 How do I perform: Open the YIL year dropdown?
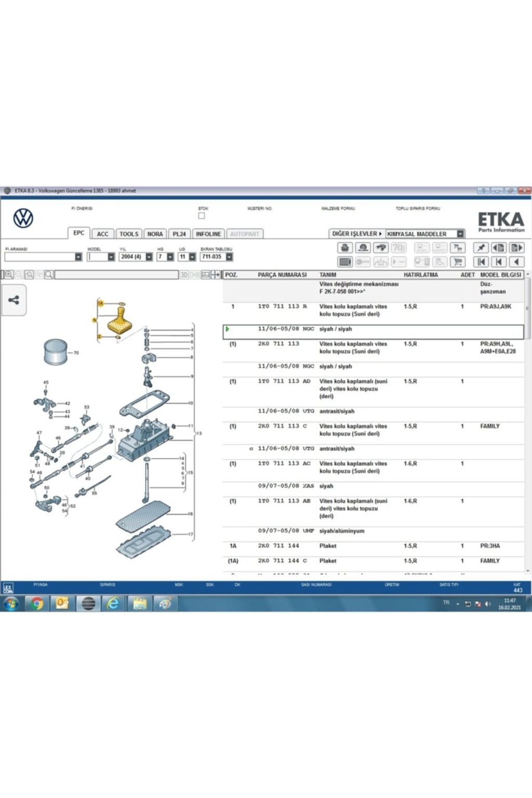tap(149, 257)
